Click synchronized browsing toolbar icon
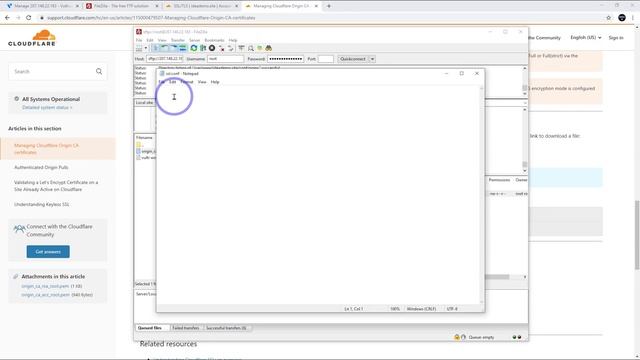Screen dimensions: 640x360 260,48
